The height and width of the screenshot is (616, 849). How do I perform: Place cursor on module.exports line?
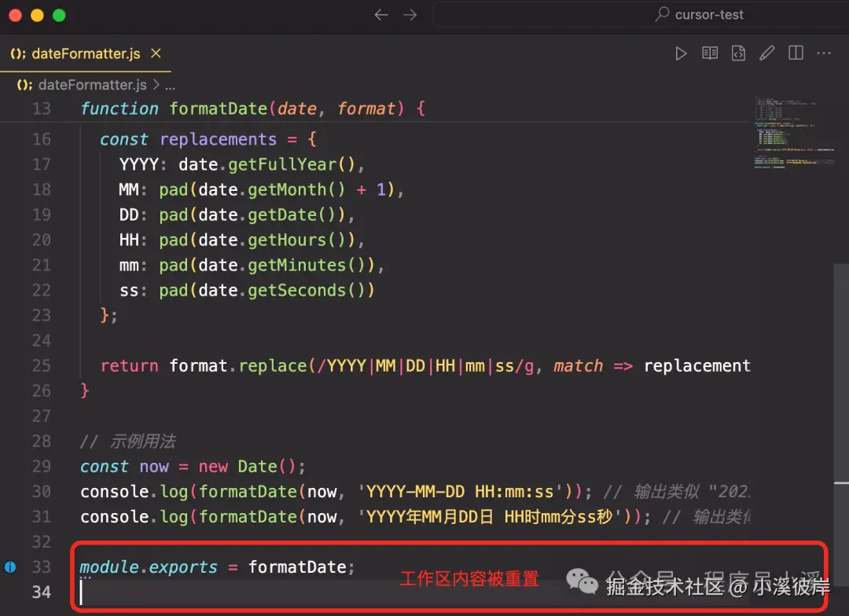click(x=217, y=566)
